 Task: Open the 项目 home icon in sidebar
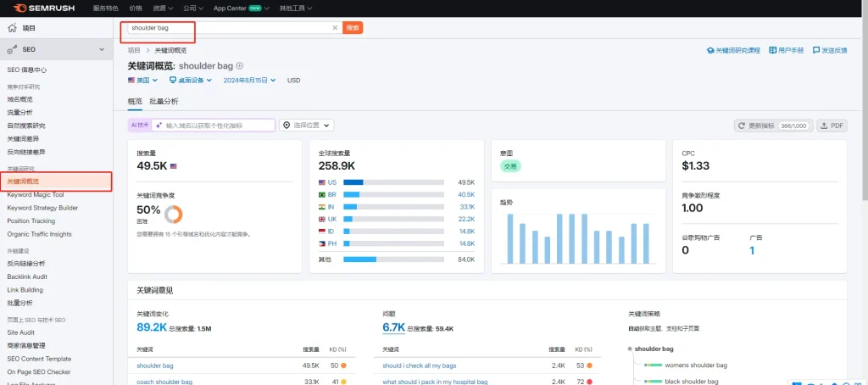point(12,28)
